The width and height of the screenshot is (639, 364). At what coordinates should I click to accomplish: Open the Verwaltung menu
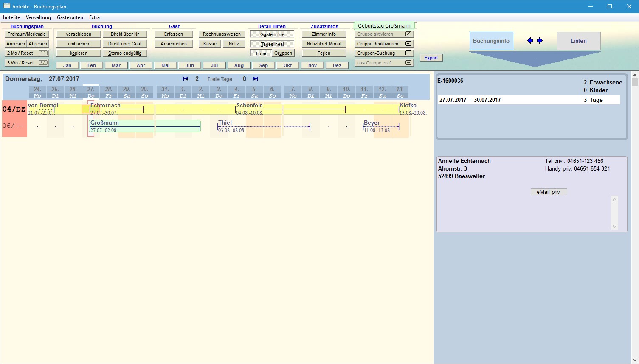[x=38, y=17]
